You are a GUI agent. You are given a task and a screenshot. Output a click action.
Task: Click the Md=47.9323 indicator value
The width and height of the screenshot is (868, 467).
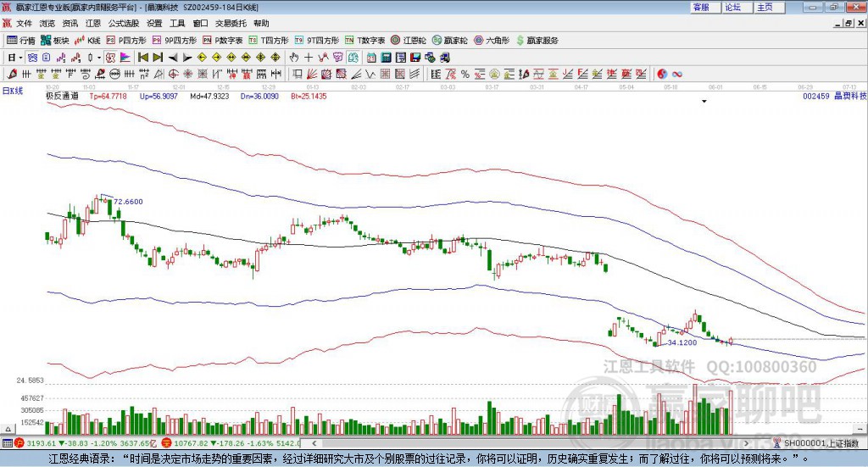pyautogui.click(x=209, y=96)
